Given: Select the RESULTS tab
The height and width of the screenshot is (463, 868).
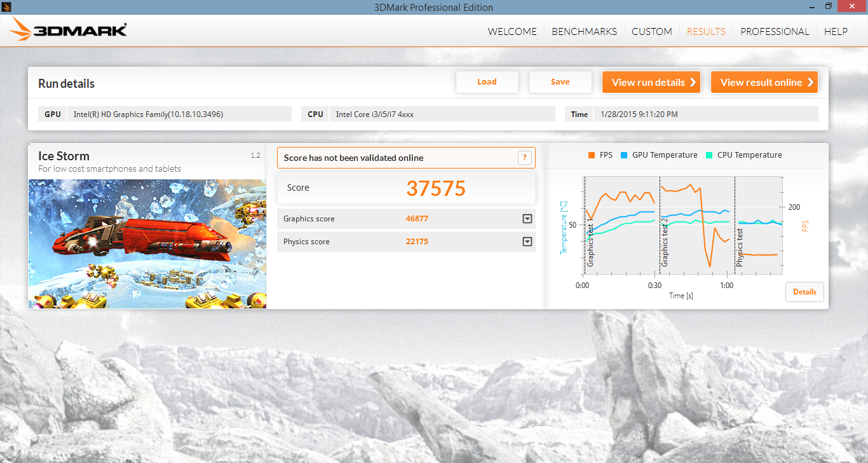Looking at the screenshot, I should click(x=706, y=31).
